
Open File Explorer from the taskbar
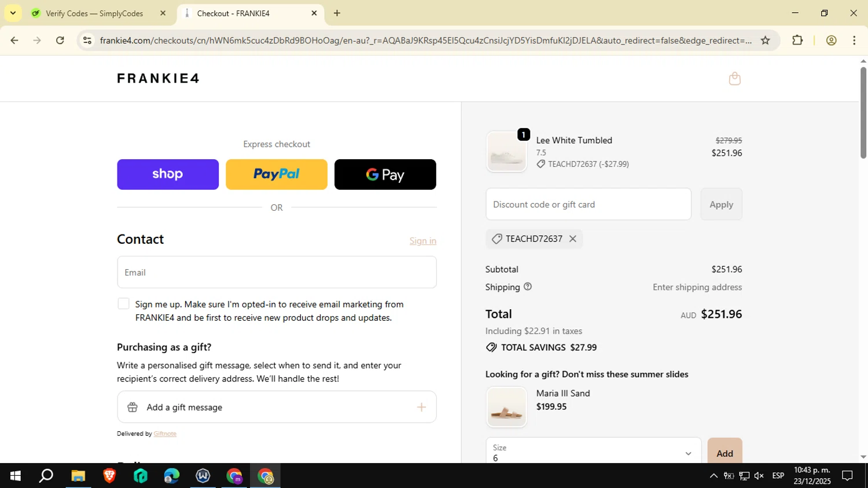(78, 476)
